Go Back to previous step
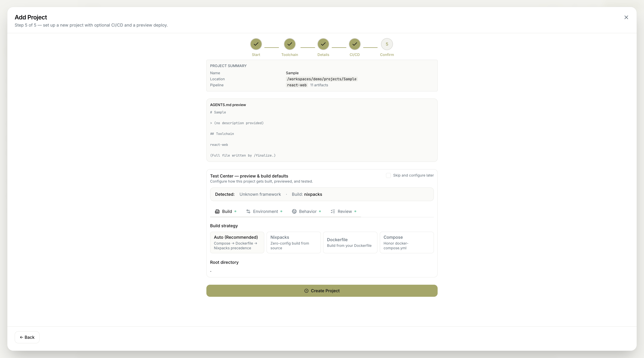Image resolution: width=644 pixels, height=358 pixels. [27, 337]
